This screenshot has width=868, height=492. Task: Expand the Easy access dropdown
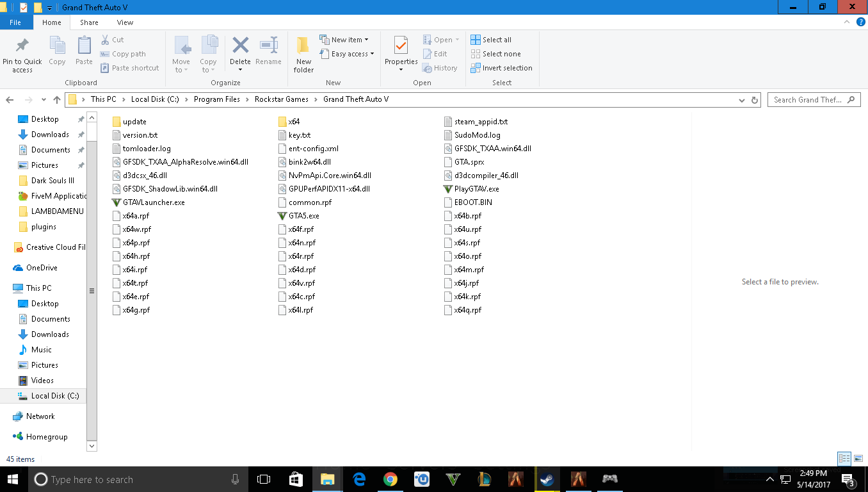[x=346, y=54]
